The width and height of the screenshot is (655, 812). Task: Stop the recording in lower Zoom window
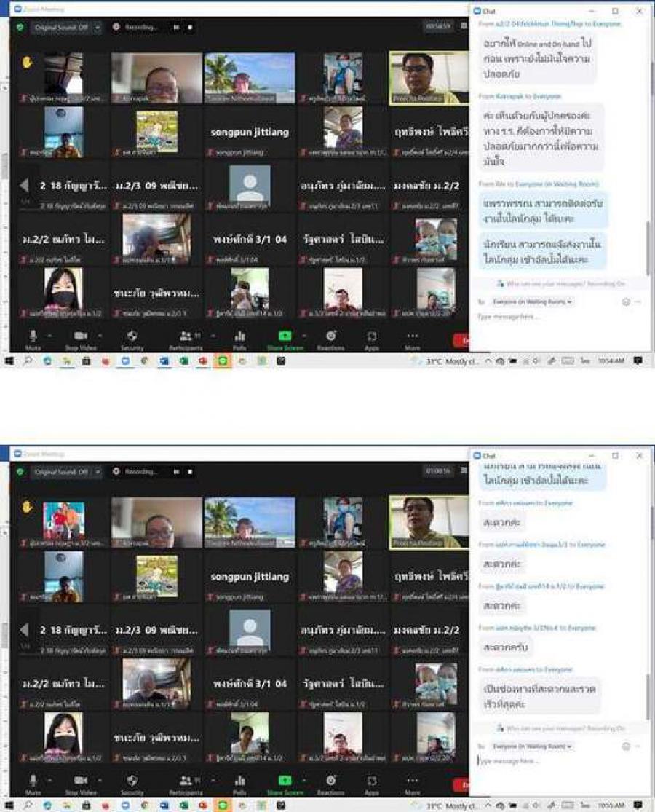(x=191, y=471)
